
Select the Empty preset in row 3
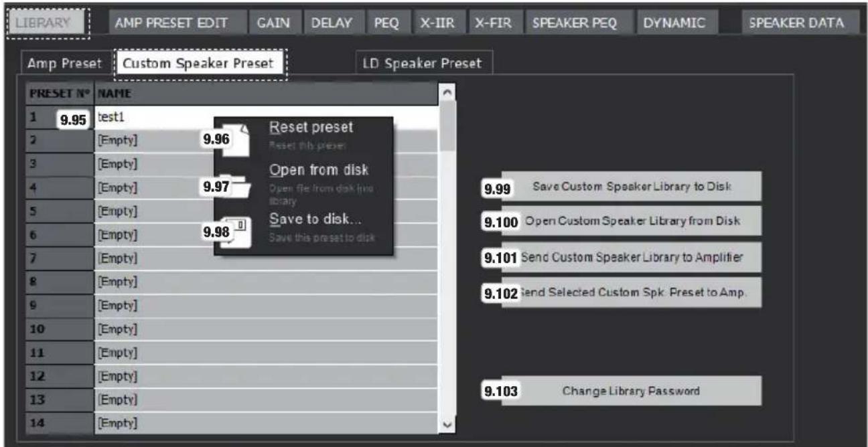click(267, 164)
